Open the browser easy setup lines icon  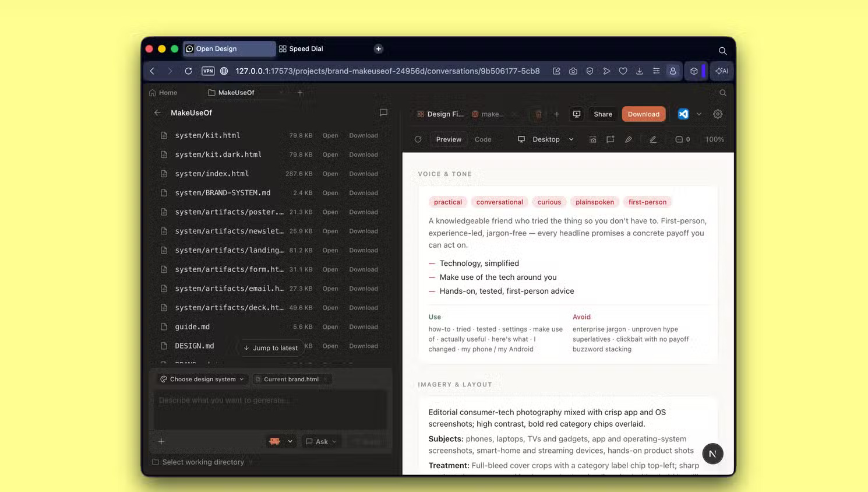(656, 71)
